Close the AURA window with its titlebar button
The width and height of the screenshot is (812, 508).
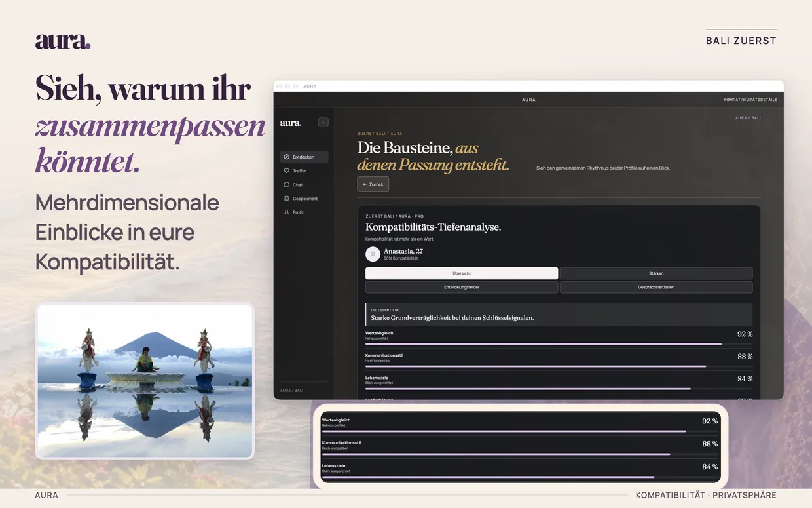tap(280, 86)
